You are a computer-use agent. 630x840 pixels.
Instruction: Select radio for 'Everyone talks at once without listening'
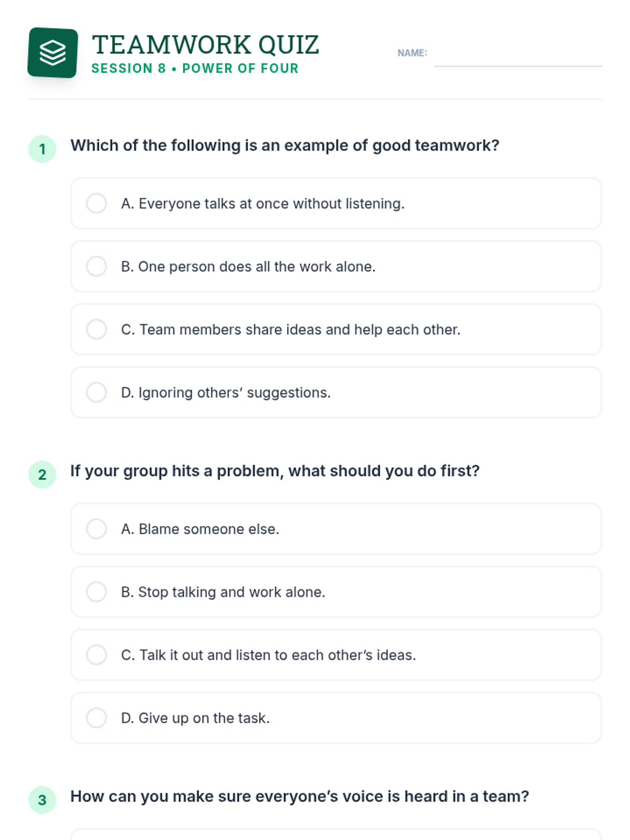pyautogui.click(x=97, y=203)
